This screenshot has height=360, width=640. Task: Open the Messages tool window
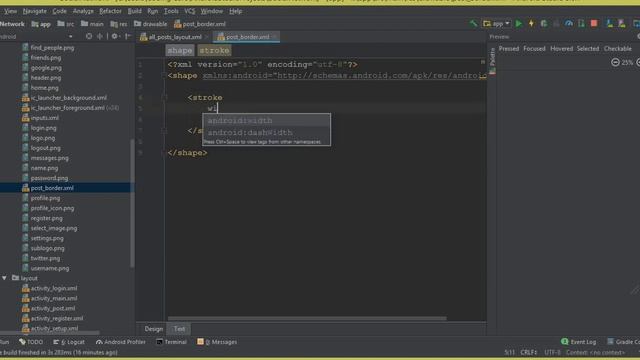click(x=217, y=342)
